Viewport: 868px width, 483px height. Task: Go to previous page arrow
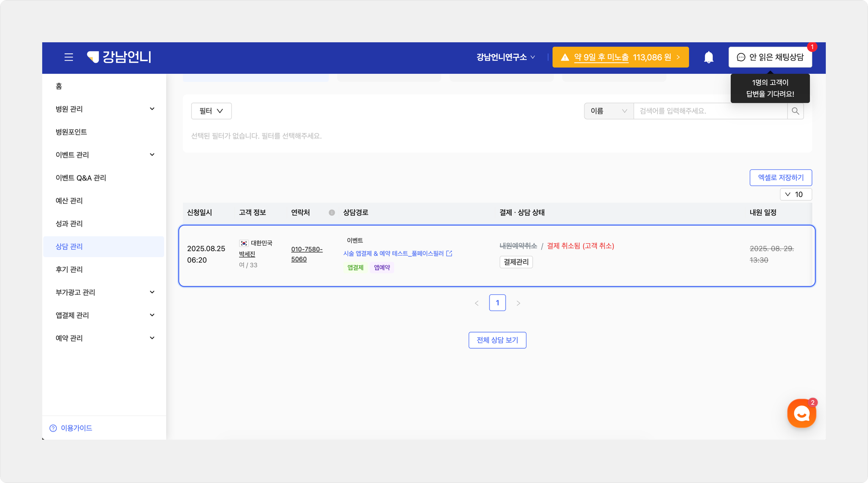[477, 303]
